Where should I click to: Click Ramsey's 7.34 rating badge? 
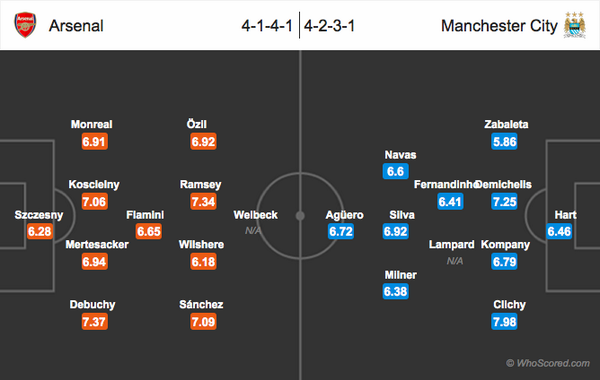click(x=203, y=201)
